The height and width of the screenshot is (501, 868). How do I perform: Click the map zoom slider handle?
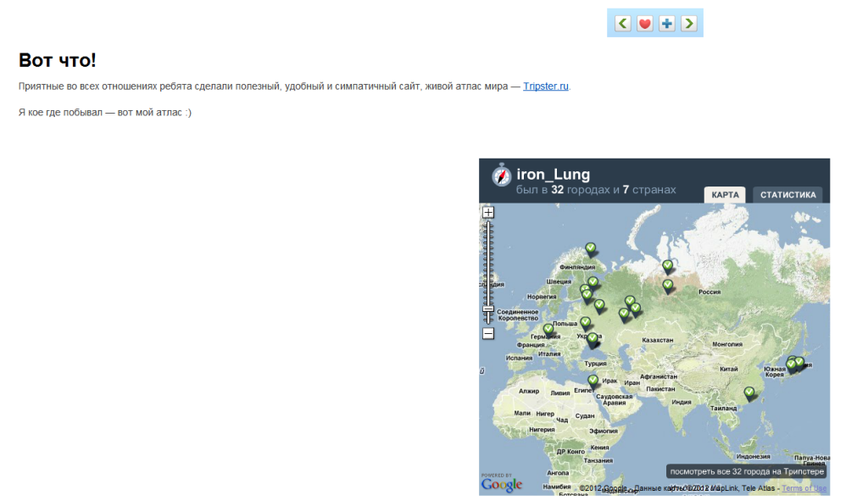[488, 311]
